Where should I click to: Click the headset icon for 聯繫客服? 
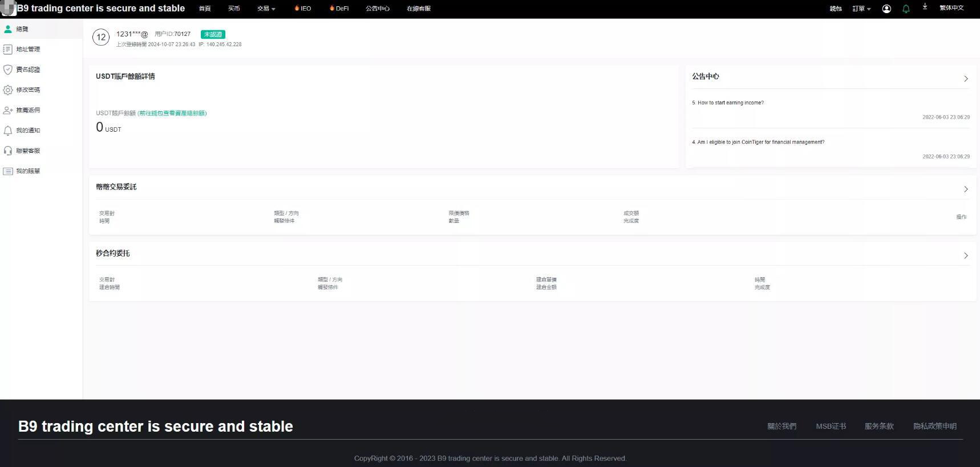coord(8,151)
